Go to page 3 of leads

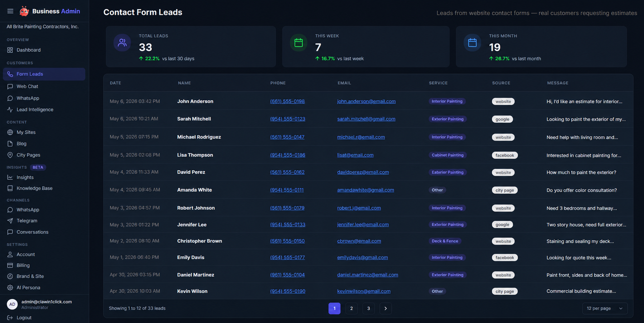coord(369,308)
